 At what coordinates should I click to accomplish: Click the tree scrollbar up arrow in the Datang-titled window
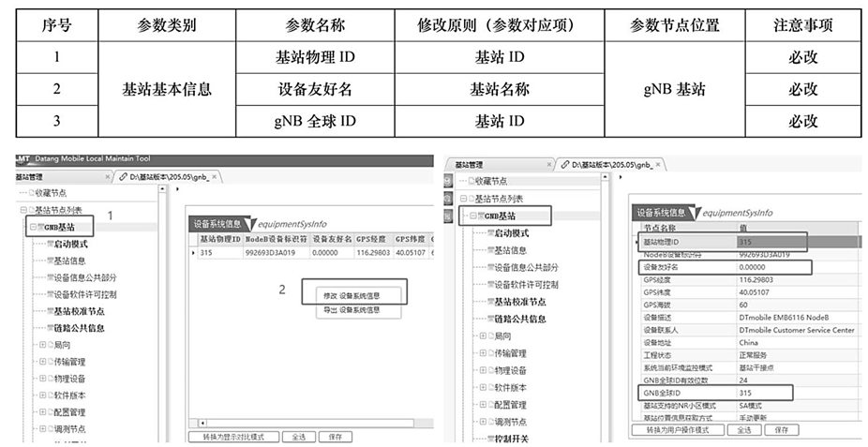(x=162, y=189)
